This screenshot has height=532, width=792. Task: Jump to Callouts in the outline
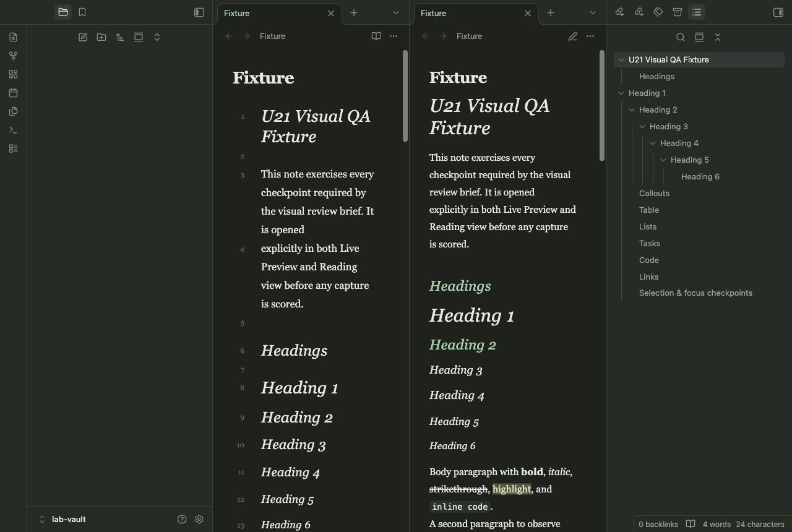click(654, 194)
